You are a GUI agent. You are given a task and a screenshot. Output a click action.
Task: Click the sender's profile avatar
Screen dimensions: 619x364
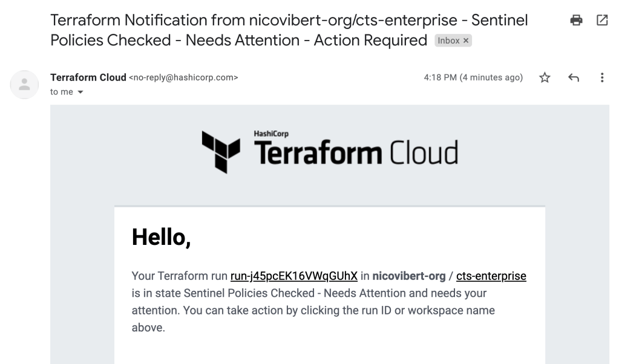(25, 85)
